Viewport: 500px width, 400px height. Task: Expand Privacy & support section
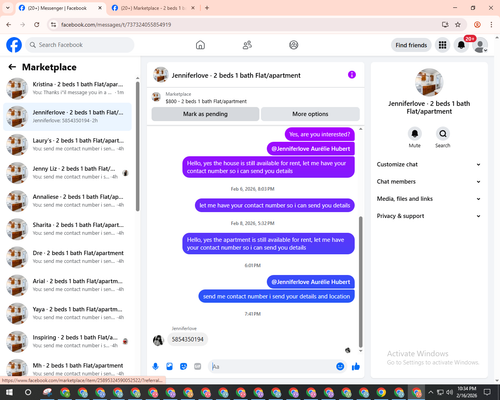click(429, 216)
